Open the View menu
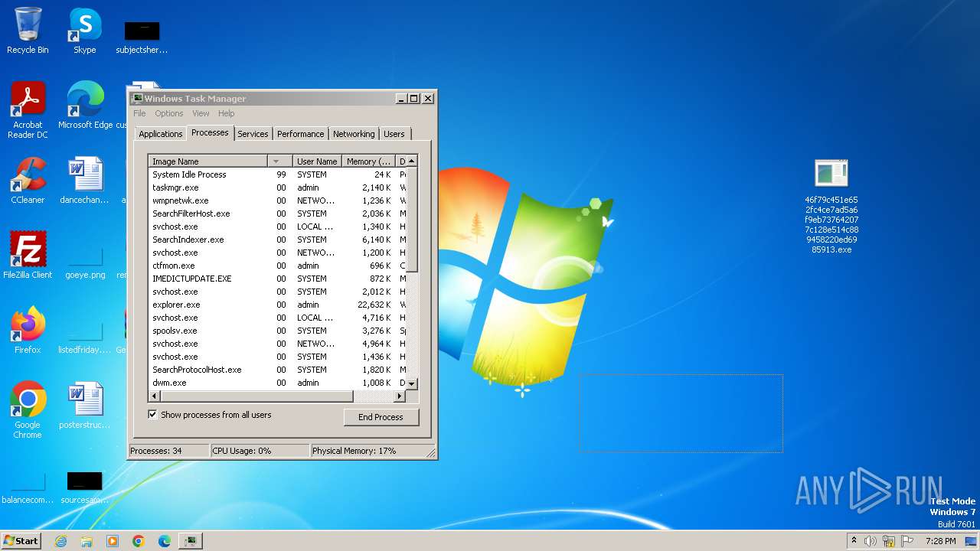 [201, 113]
